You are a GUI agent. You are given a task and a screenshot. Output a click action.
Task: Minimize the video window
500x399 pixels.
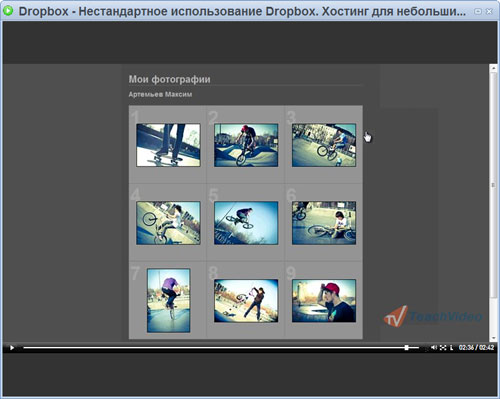tap(478, 11)
